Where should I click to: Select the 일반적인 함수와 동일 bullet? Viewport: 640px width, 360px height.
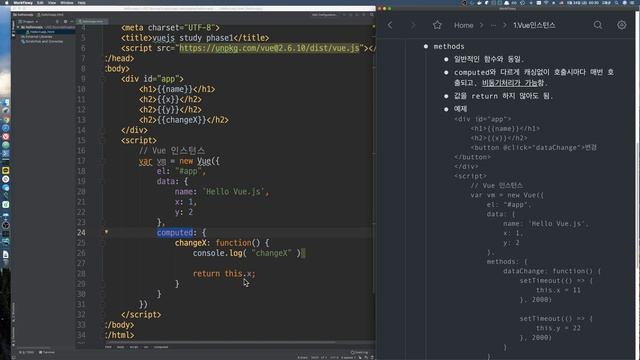(446, 59)
